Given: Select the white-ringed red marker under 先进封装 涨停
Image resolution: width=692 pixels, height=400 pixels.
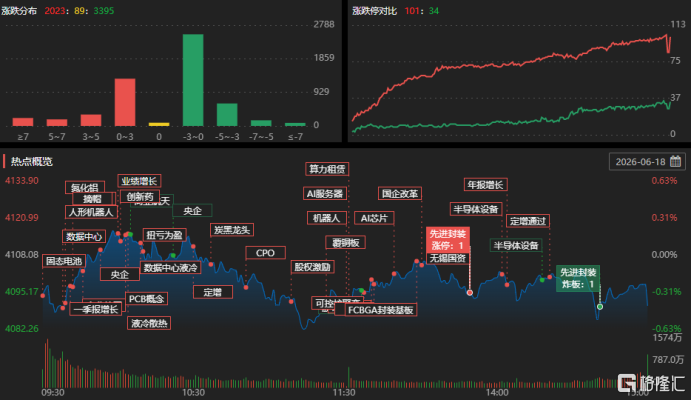Looking at the screenshot, I should pos(470,292).
